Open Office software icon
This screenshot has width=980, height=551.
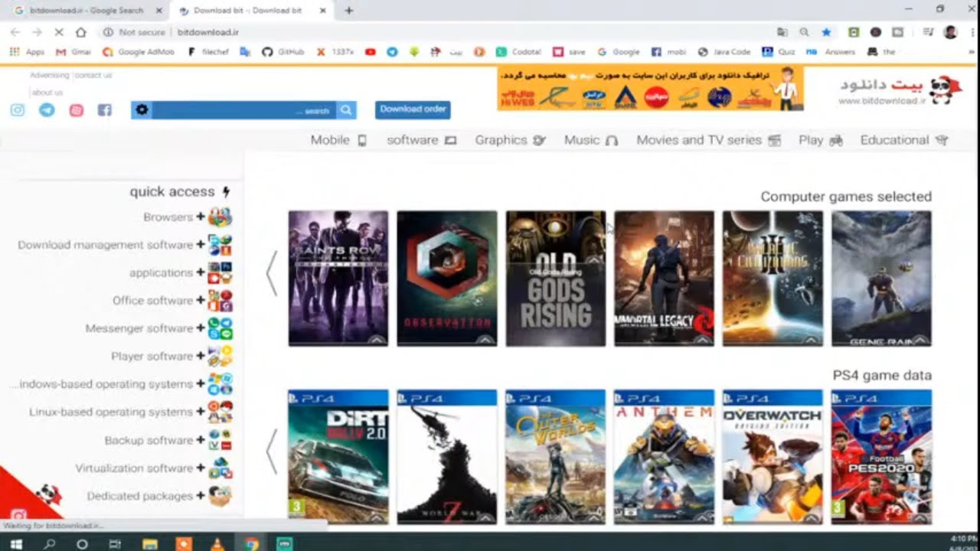[x=220, y=301]
